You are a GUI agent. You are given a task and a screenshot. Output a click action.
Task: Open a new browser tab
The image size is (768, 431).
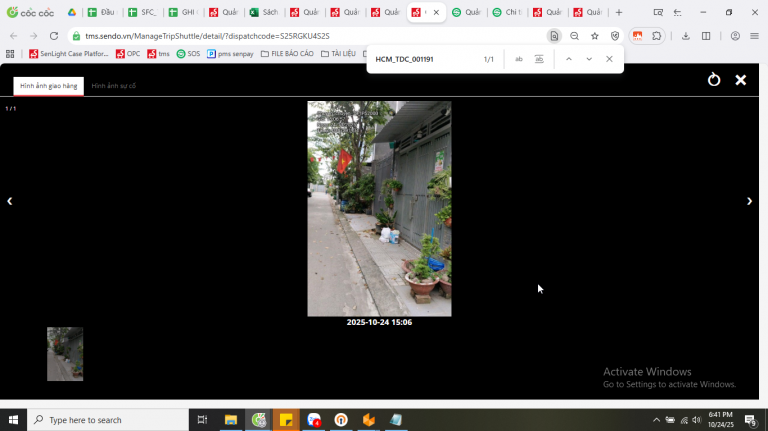pyautogui.click(x=619, y=12)
